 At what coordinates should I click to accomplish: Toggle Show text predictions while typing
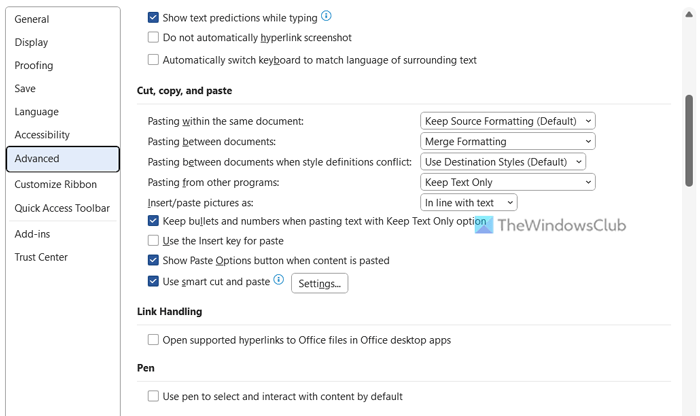153,17
